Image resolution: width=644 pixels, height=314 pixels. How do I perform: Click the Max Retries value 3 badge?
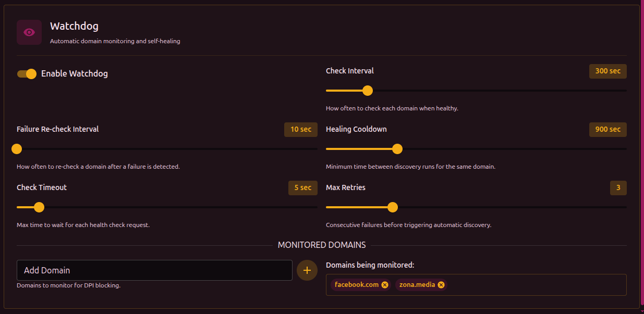[x=618, y=188]
